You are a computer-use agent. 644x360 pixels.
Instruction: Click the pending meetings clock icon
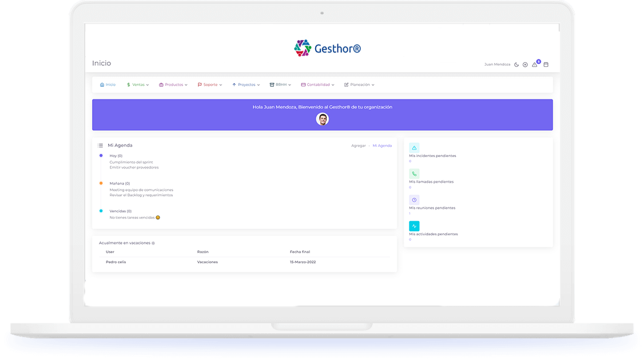[x=414, y=200]
